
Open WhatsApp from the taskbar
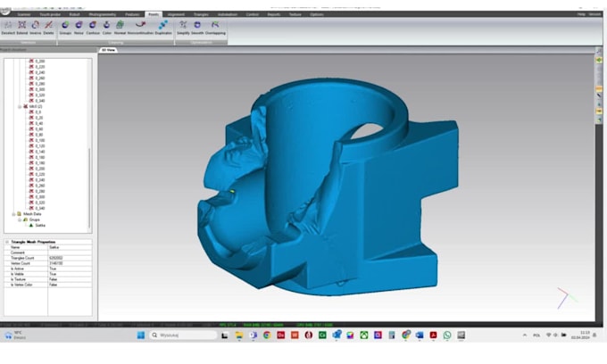tap(447, 335)
